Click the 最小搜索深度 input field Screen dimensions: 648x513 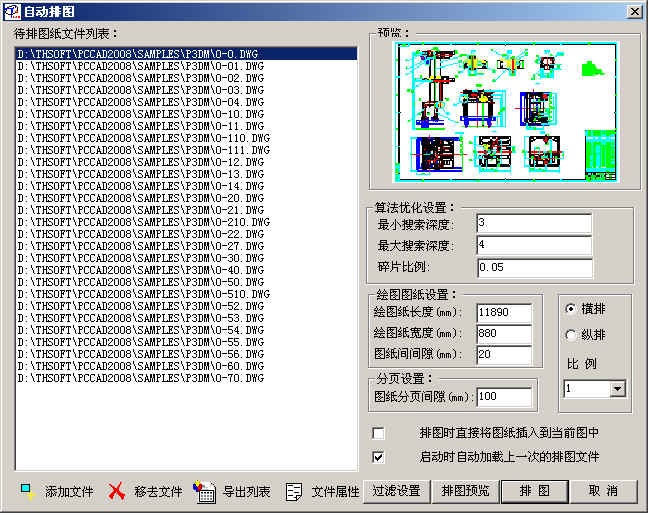coord(534,223)
